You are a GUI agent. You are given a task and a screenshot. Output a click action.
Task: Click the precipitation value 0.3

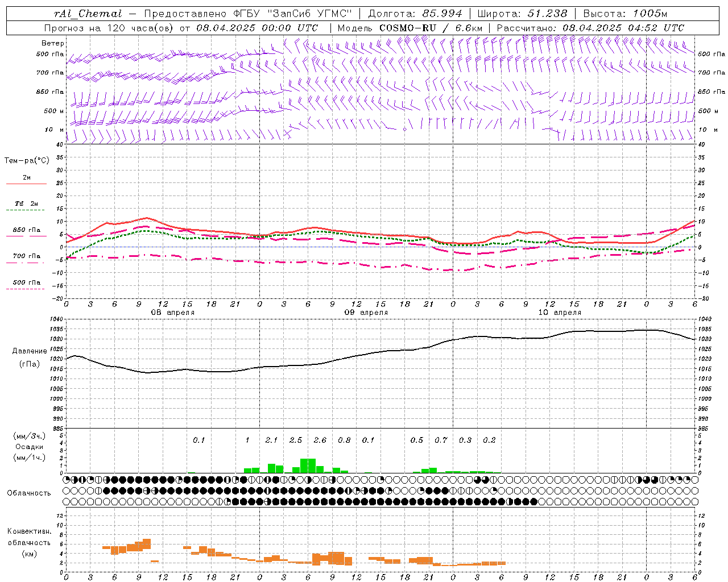pyautogui.click(x=465, y=440)
